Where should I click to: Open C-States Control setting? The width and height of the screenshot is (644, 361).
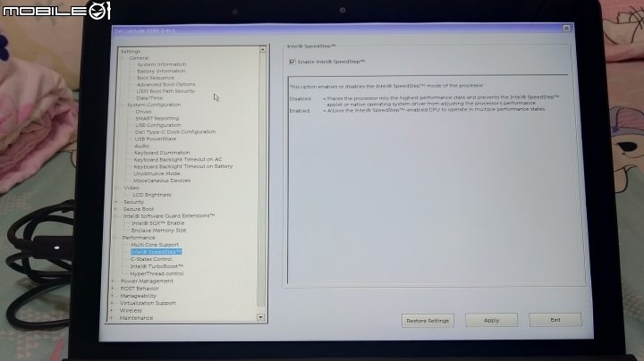tap(151, 259)
